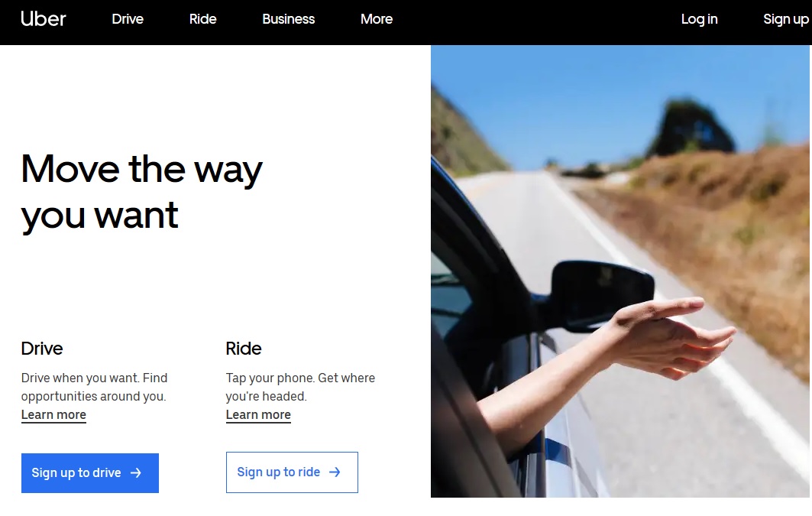Expand the More menu in the navigation bar
Screen dimensions: 812x516
[x=377, y=19]
